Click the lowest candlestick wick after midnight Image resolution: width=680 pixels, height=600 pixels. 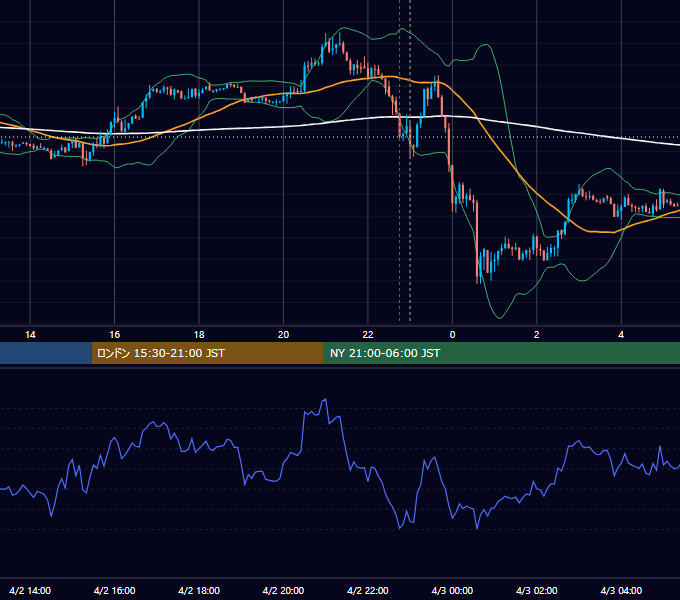477,280
